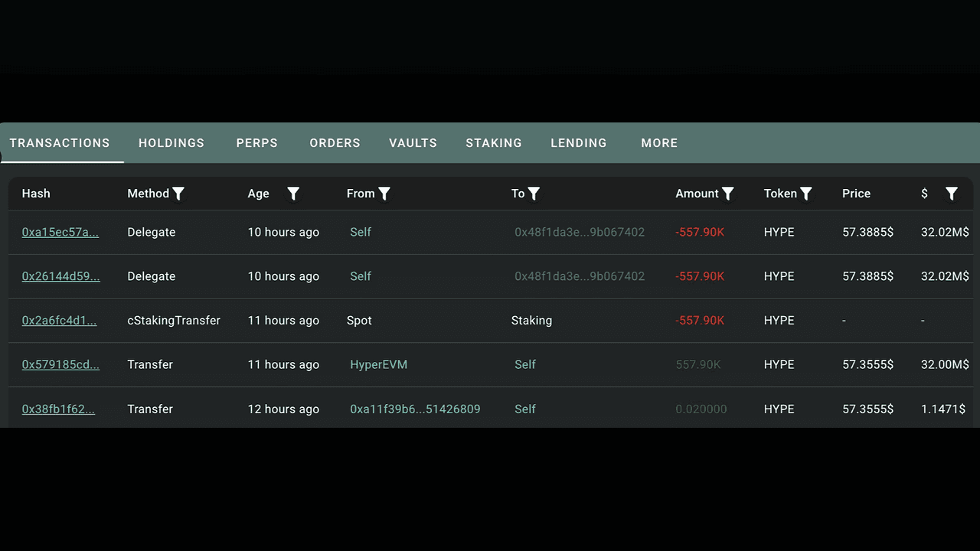Filter the Method column
The width and height of the screenshot is (980, 551).
click(178, 194)
